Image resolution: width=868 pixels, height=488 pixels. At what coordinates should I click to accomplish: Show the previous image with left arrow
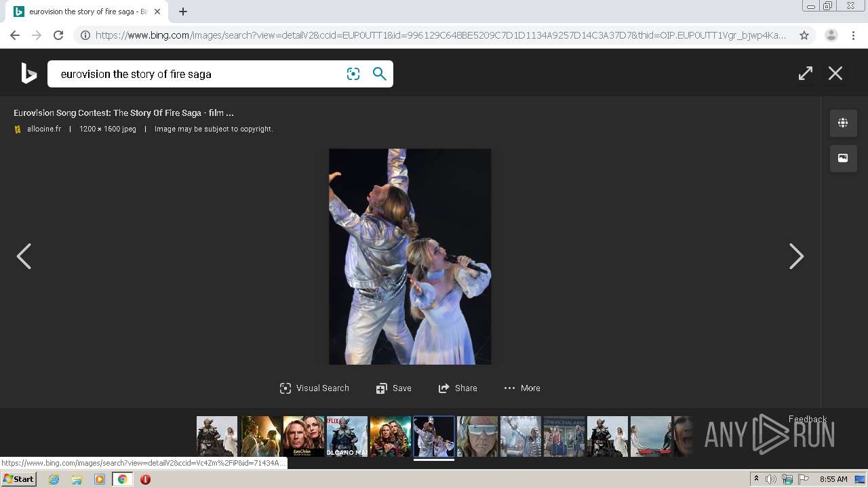coord(24,256)
